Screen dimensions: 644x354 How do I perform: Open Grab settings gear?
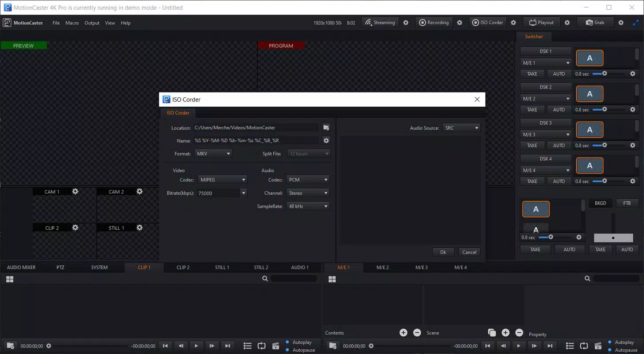pos(621,23)
